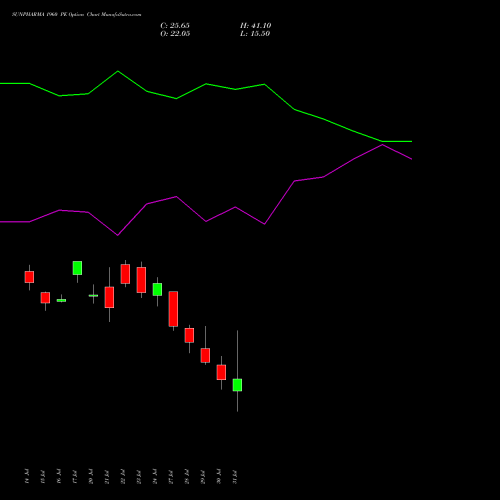Select the red candle for 29 Jul

click(205, 355)
